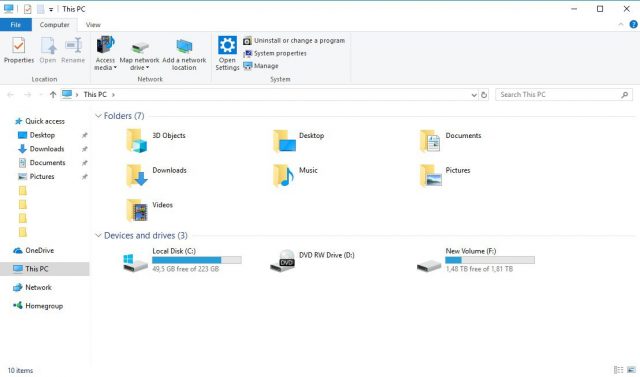Expand chevron after This PC breadcrumb
This screenshot has width=640, height=377.
pyautogui.click(x=113, y=95)
